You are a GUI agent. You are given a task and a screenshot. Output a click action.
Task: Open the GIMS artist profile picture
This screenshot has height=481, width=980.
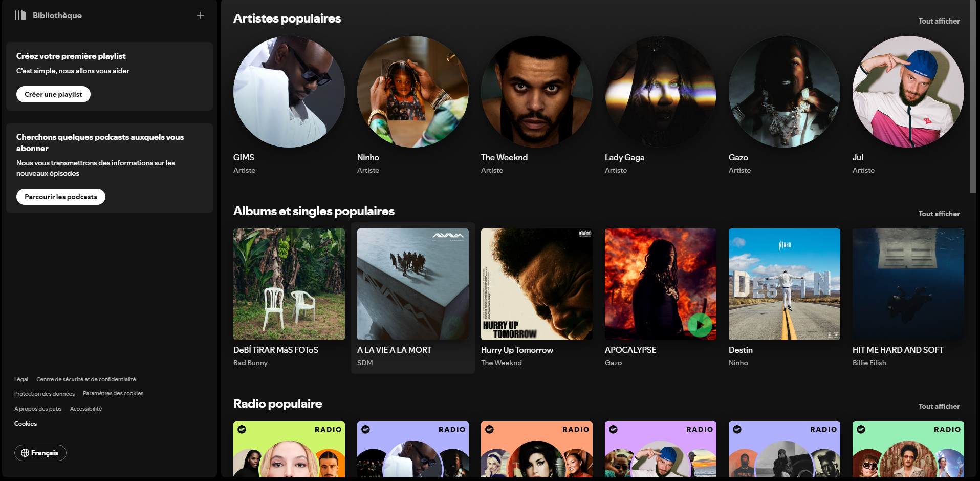pos(289,92)
